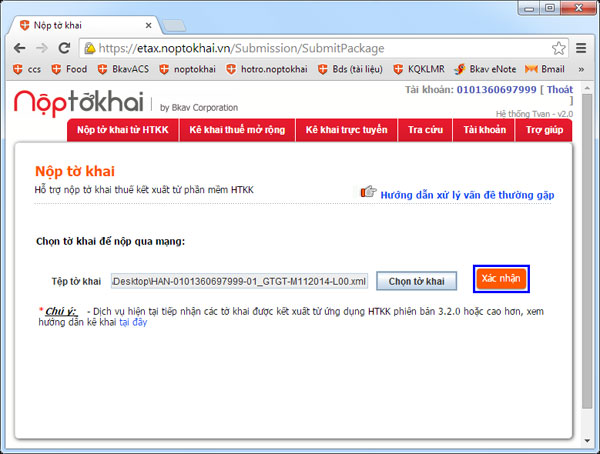The image size is (600, 454).
Task: Open the Bmail bookmark
Action: pos(545,69)
